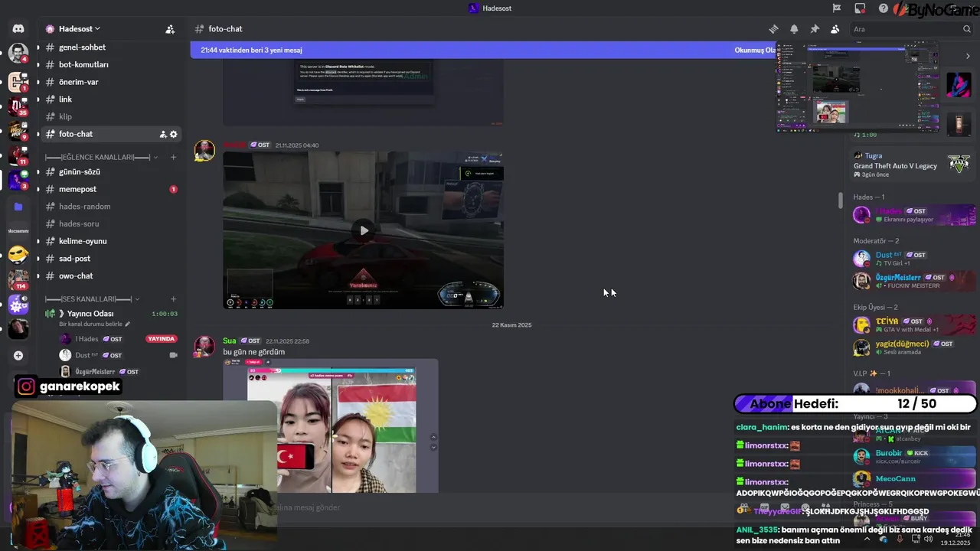980x551 pixels.
Task: Click 'Okunmuş Olarak' mark as read link
Action: (x=755, y=51)
